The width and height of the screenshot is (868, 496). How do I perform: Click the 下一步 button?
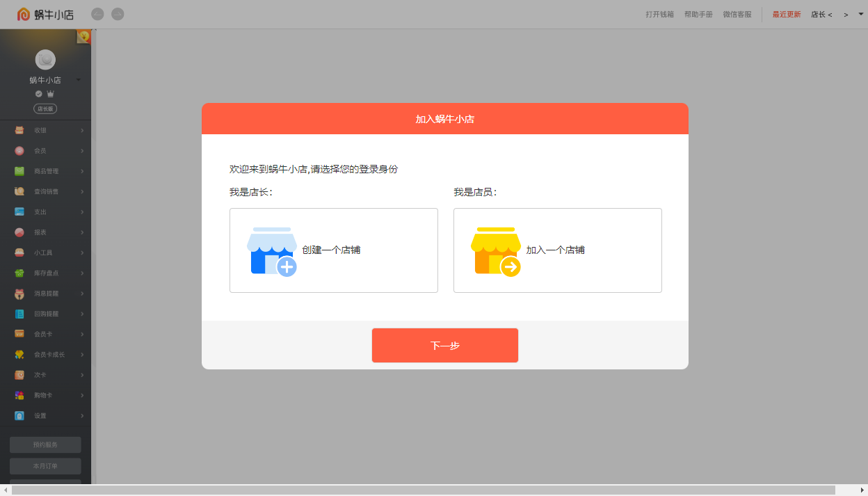445,345
